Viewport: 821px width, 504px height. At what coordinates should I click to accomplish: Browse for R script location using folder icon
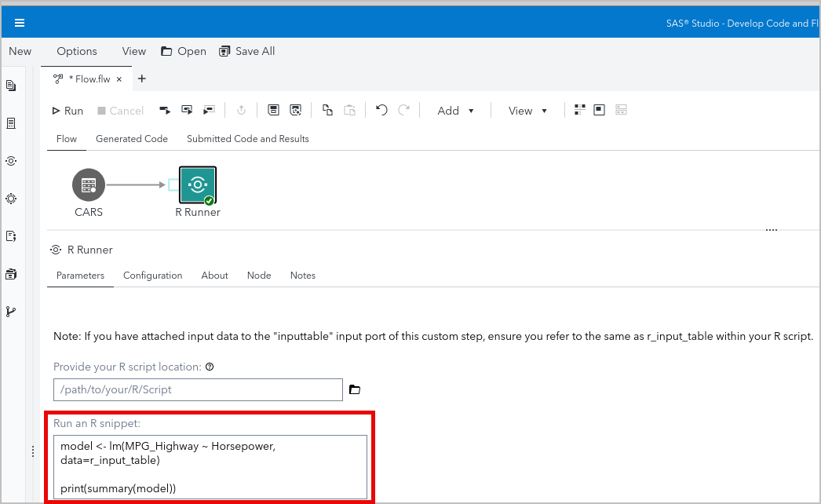pyautogui.click(x=355, y=389)
